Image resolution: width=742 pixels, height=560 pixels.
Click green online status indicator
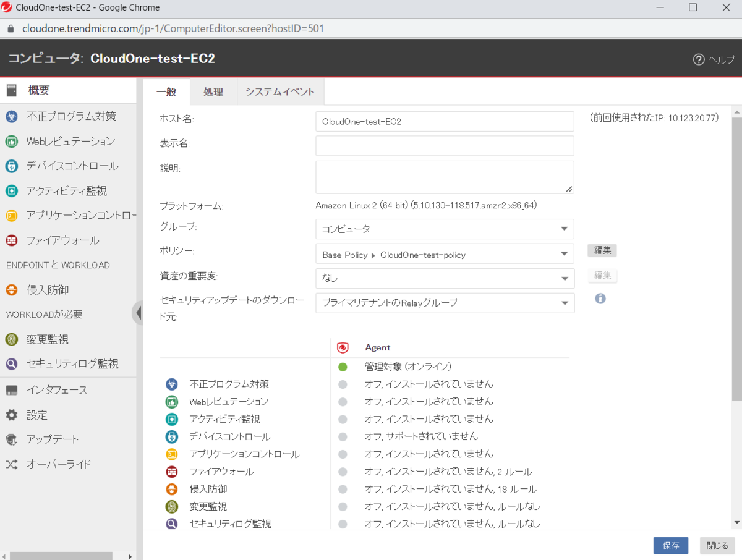343,367
